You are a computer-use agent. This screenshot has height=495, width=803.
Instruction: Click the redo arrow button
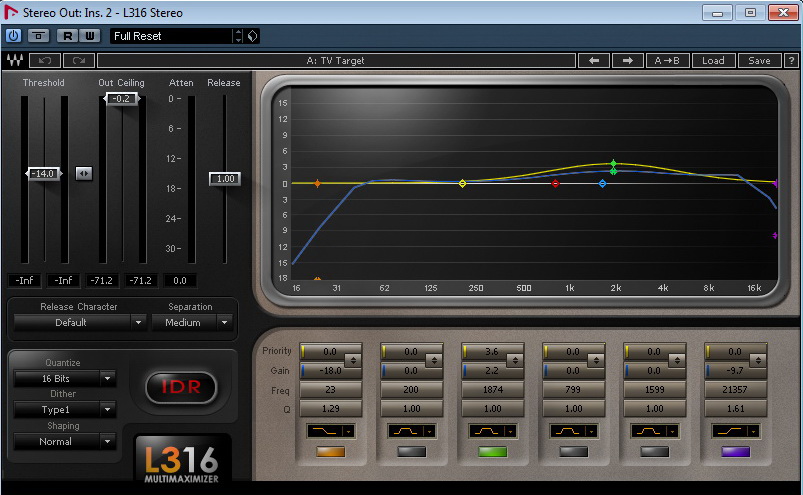[x=78, y=60]
